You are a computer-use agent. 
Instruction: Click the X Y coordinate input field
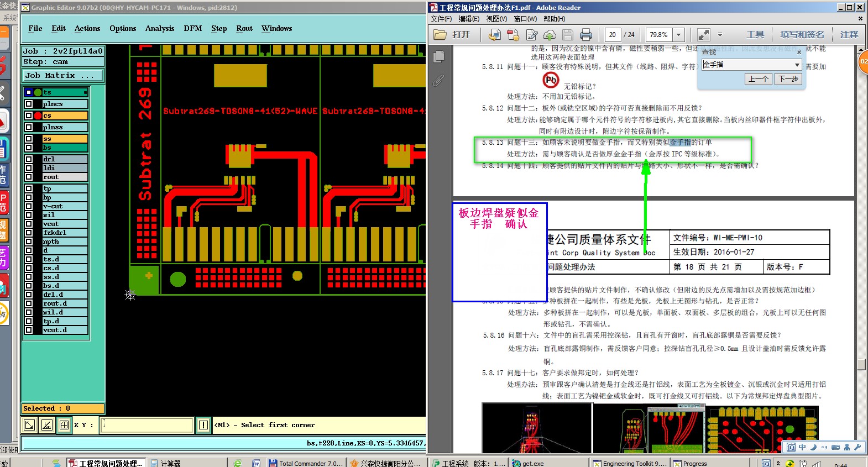(x=147, y=425)
